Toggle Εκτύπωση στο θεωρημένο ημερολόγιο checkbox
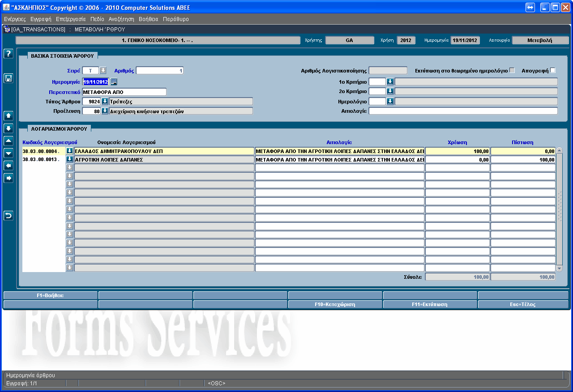Viewport: 573px width, 392px height. pos(512,70)
